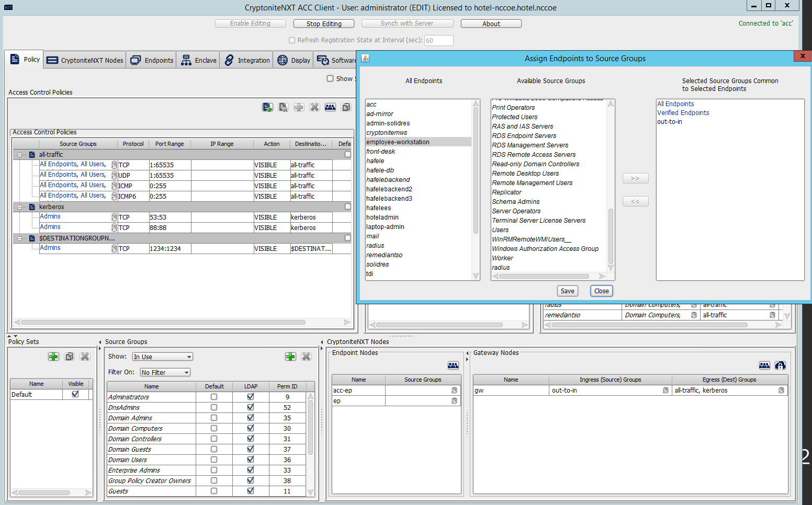Open ingress groups editor for gw row
Image resolution: width=812 pixels, height=505 pixels.
(x=666, y=391)
